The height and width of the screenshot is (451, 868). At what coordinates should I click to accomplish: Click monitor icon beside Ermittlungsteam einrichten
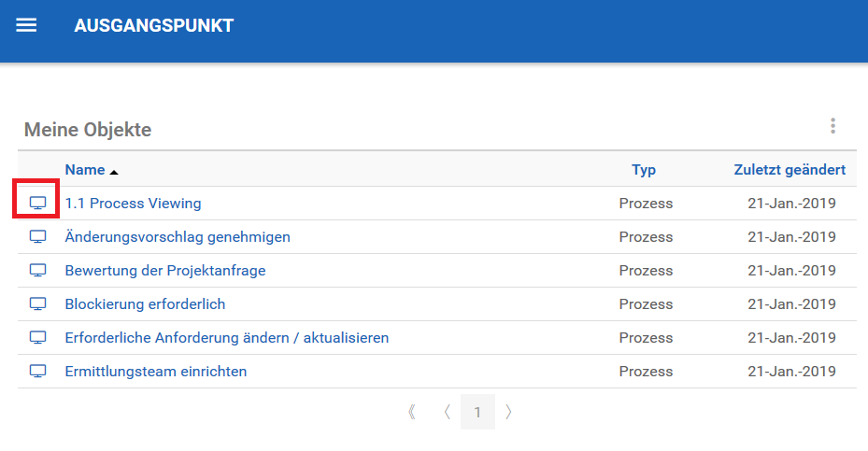click(x=37, y=371)
